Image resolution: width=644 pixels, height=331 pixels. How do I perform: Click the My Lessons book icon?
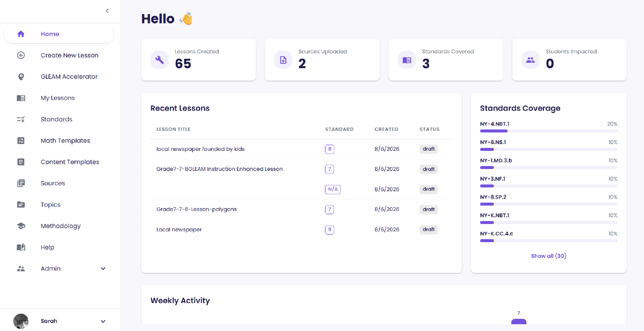point(21,98)
